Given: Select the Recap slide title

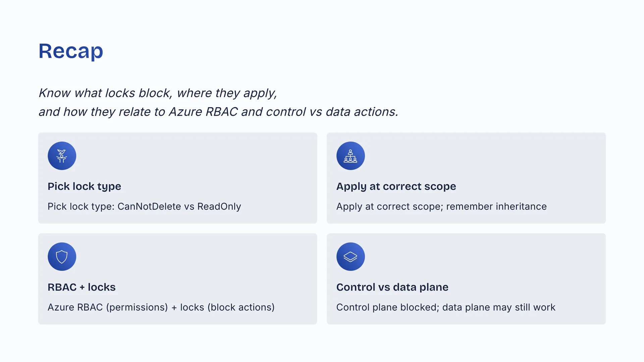Looking at the screenshot, I should point(71,51).
